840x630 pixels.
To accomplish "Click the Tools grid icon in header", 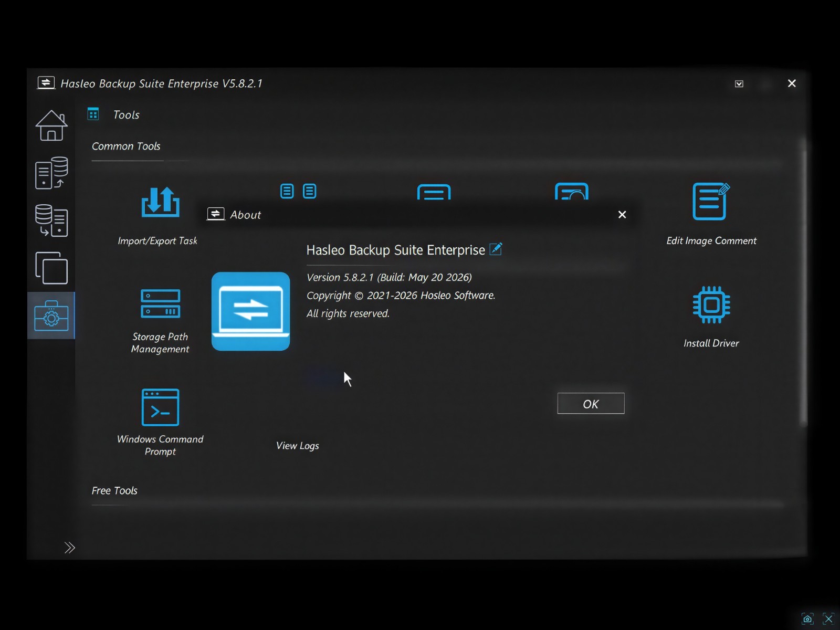I will (93, 114).
